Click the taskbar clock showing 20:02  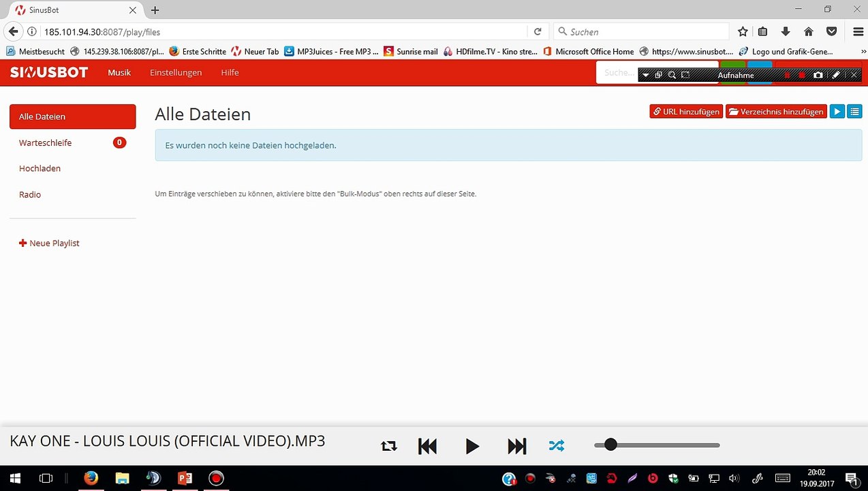pyautogui.click(x=816, y=472)
